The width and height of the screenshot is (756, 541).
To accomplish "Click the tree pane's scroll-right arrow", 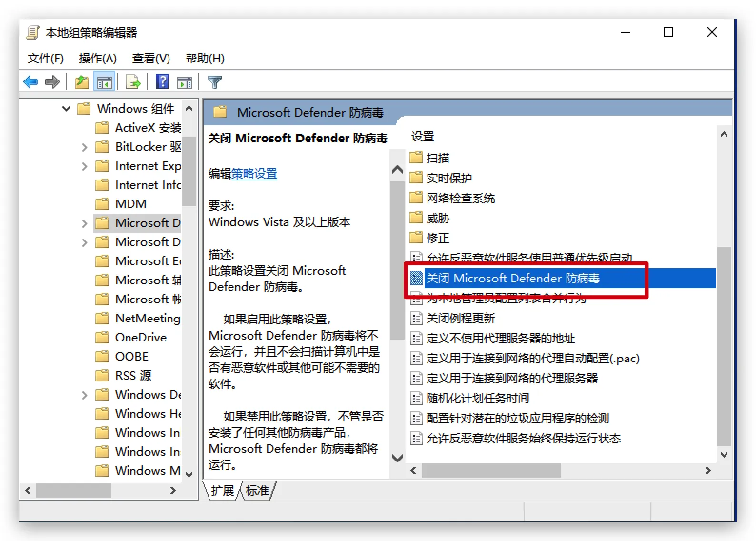I will point(173,491).
